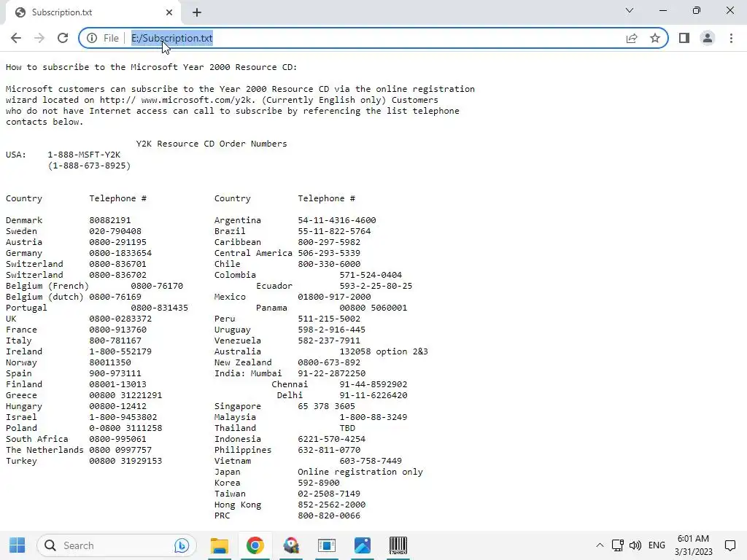
Task: Open the volume speaker tray icon
Action: pyautogui.click(x=635, y=545)
